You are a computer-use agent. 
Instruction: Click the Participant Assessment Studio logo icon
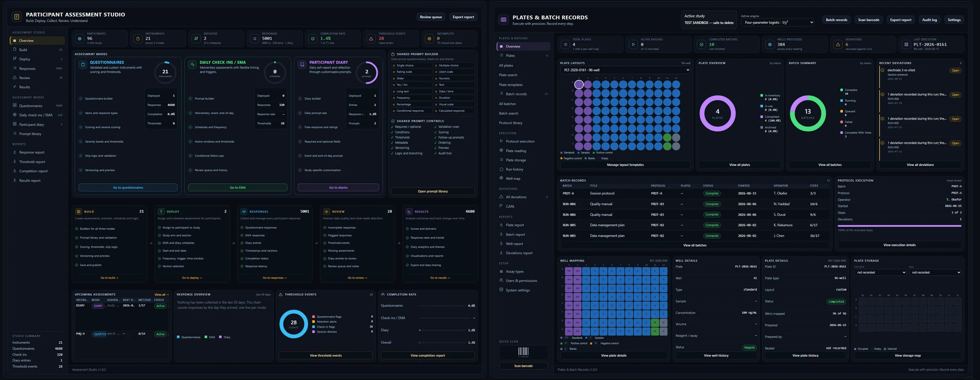point(17,17)
